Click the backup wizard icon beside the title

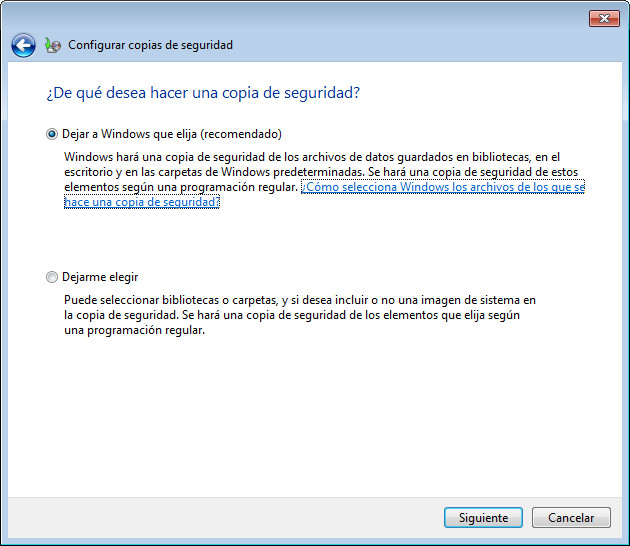53,45
